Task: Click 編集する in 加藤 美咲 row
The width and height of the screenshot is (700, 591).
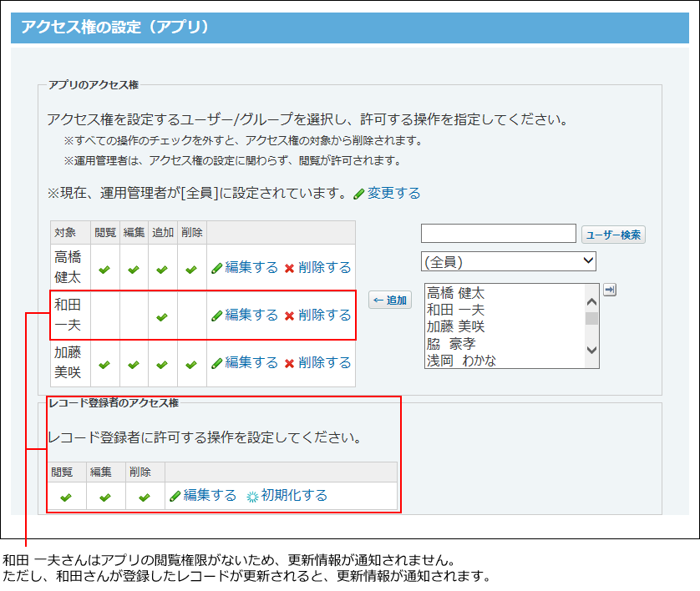Action: tap(251, 362)
